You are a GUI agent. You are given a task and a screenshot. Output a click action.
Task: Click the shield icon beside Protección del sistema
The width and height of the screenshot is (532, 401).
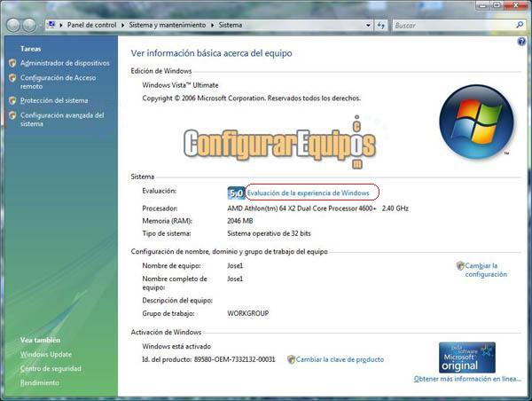click(x=12, y=100)
